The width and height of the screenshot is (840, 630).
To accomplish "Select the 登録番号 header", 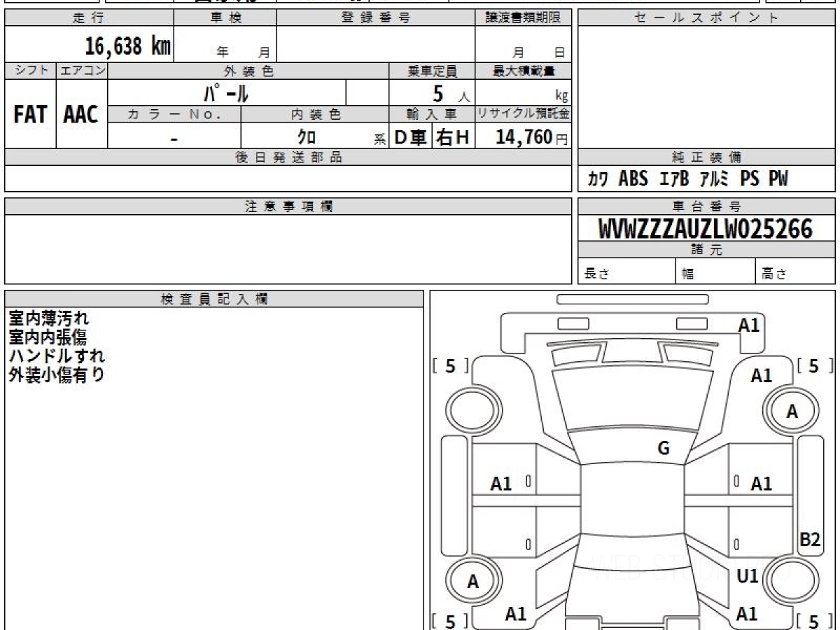I will point(376,18).
